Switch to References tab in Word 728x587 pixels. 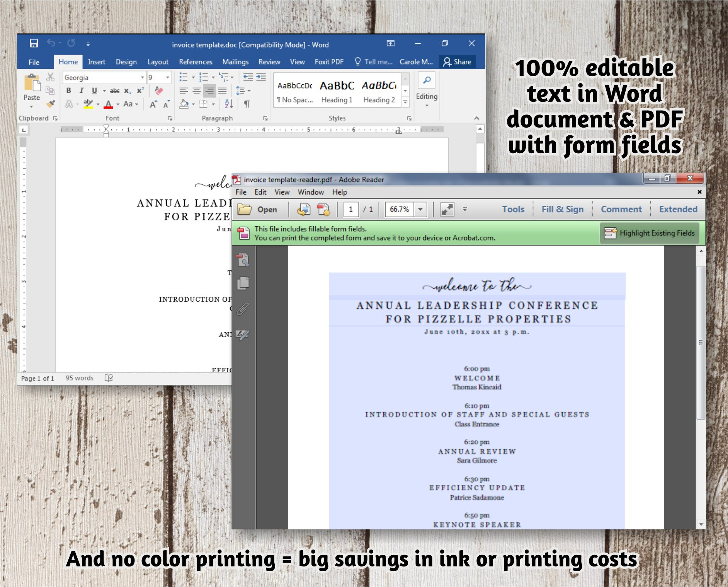click(x=196, y=62)
